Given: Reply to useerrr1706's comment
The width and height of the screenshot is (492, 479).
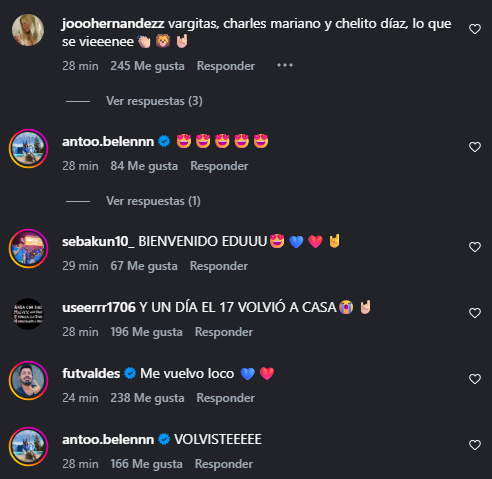Looking at the screenshot, I should (224, 332).
